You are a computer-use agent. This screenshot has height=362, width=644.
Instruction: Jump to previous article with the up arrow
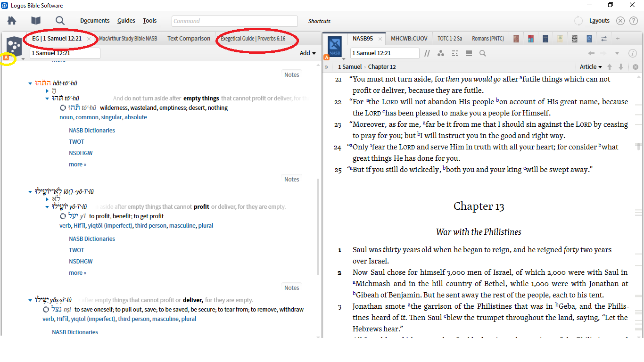(610, 67)
